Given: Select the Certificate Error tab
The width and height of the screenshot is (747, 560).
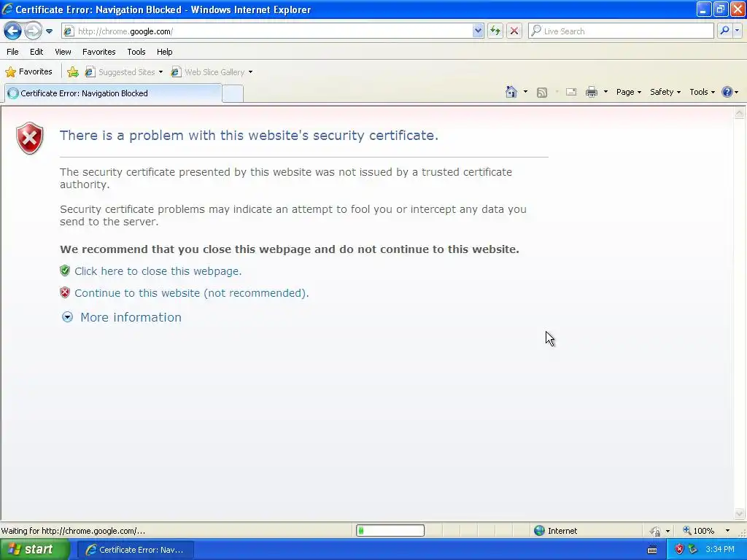Looking at the screenshot, I should pyautogui.click(x=113, y=93).
